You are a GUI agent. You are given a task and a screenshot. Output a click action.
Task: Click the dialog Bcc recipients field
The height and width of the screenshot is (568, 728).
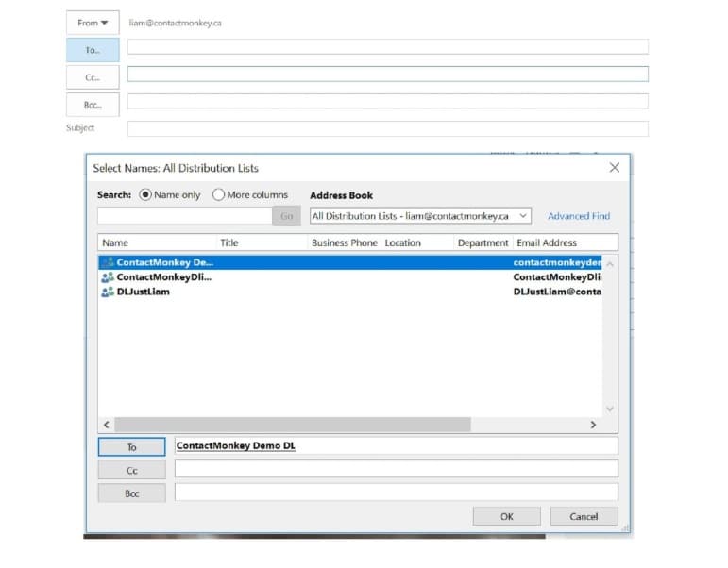[397, 492]
